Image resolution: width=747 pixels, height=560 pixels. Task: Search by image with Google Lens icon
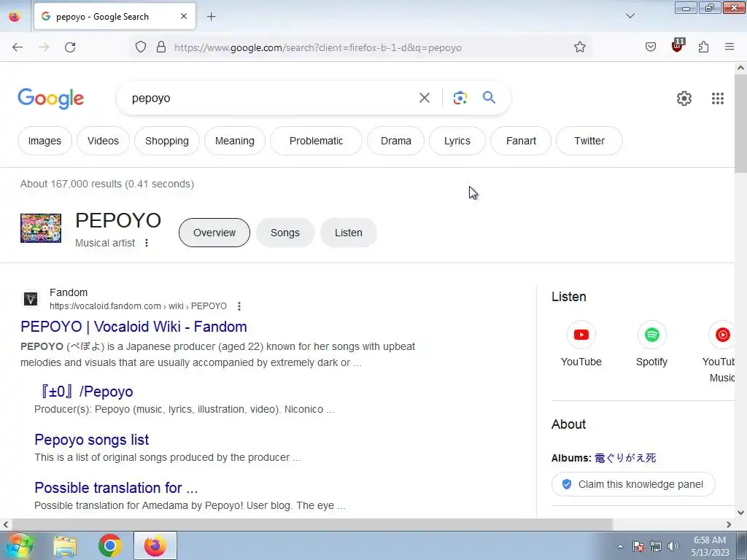(x=460, y=98)
